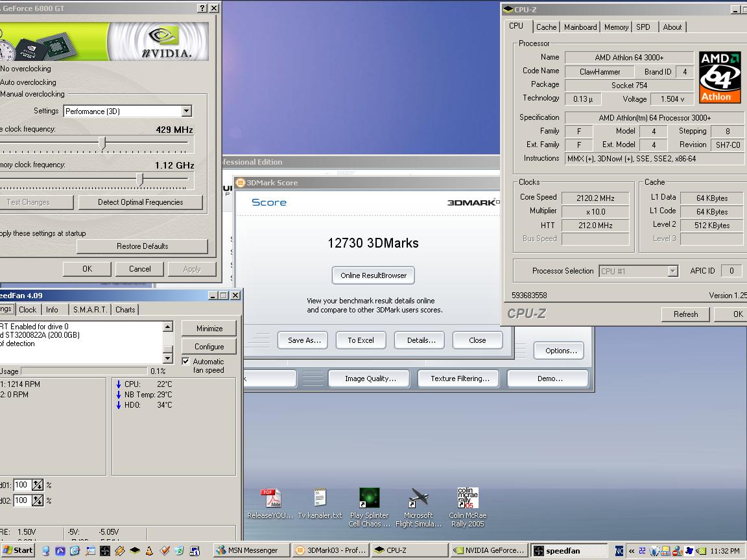Click the NC icon left of tray
This screenshot has height=560, width=747.
[619, 551]
